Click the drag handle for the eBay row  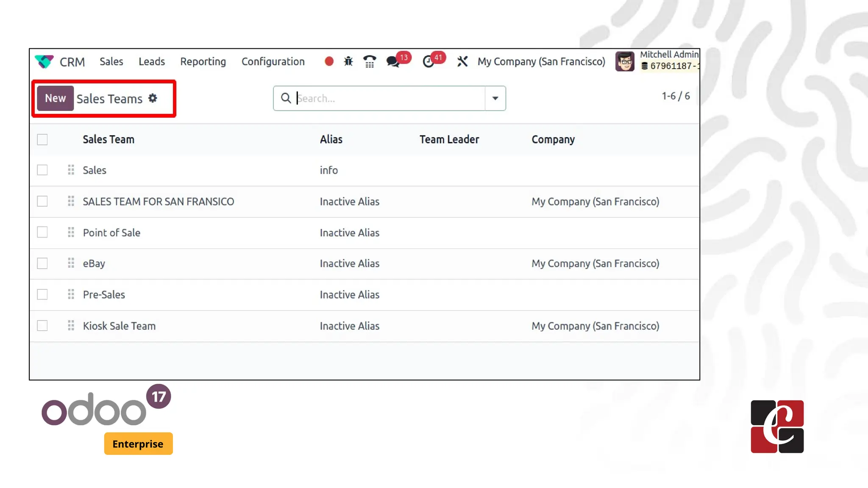[x=71, y=263]
